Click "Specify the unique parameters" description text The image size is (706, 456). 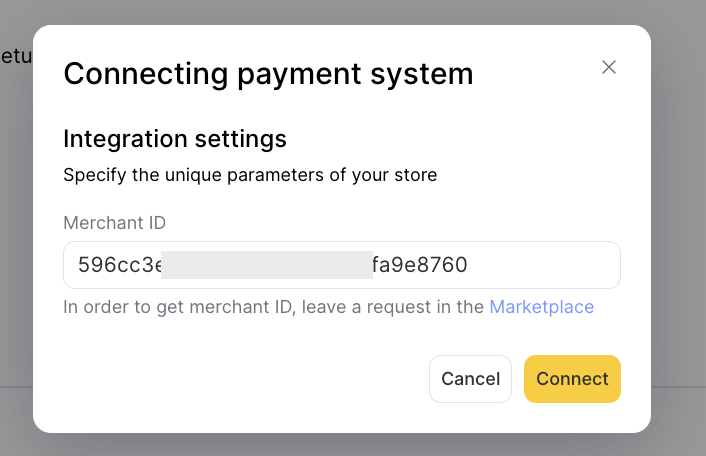(x=250, y=175)
